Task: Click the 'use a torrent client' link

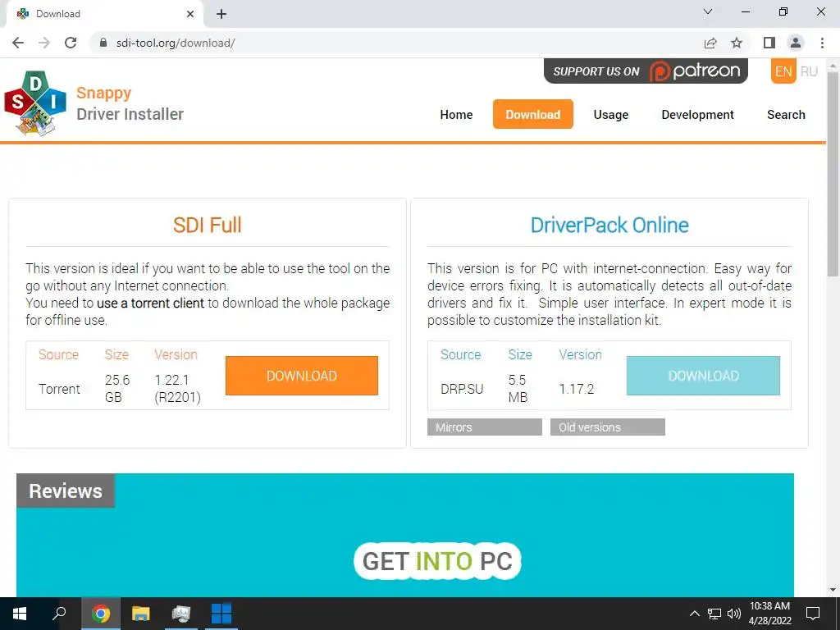Action: click(x=151, y=303)
